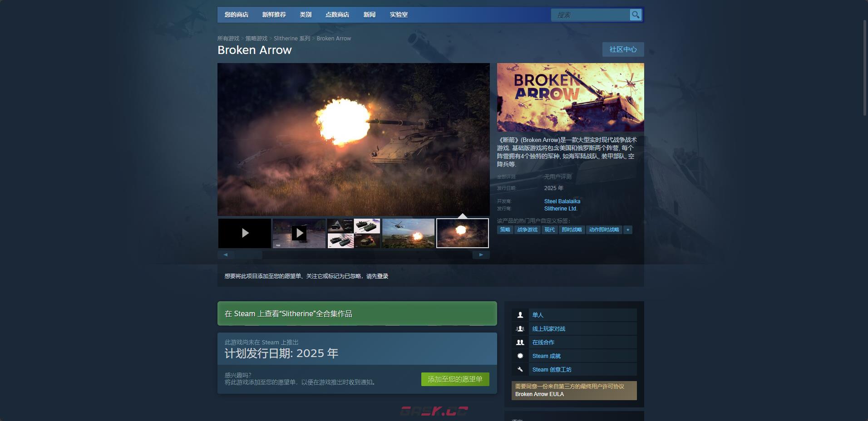Focus the 搜索 store search field
Screen dimensions: 868x421
tap(591, 15)
